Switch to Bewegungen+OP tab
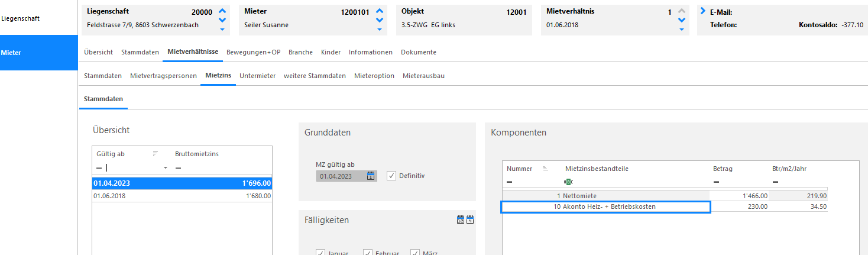 253,52
